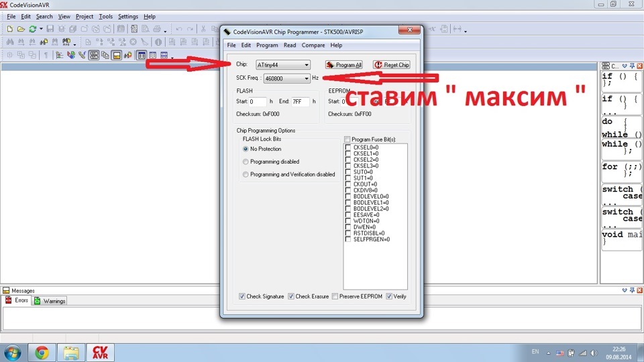Click the Print printer icon in toolbar
The width and height of the screenshot is (644, 362).
[157, 29]
